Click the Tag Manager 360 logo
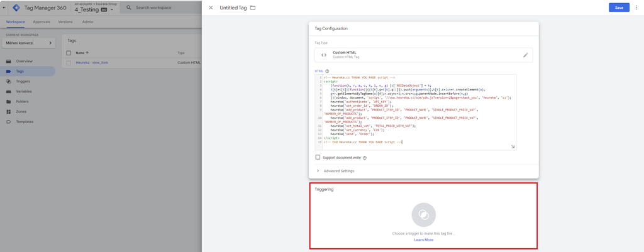This screenshot has height=252, width=644. click(x=17, y=8)
